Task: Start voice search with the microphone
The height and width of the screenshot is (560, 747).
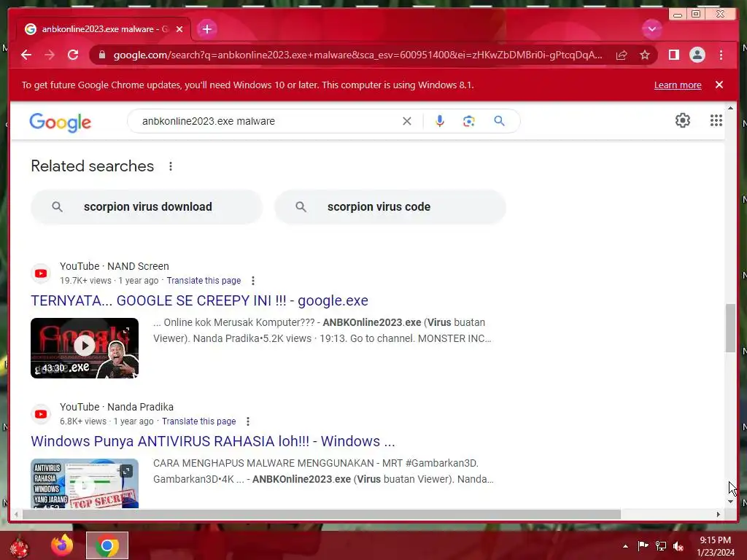Action: click(440, 121)
